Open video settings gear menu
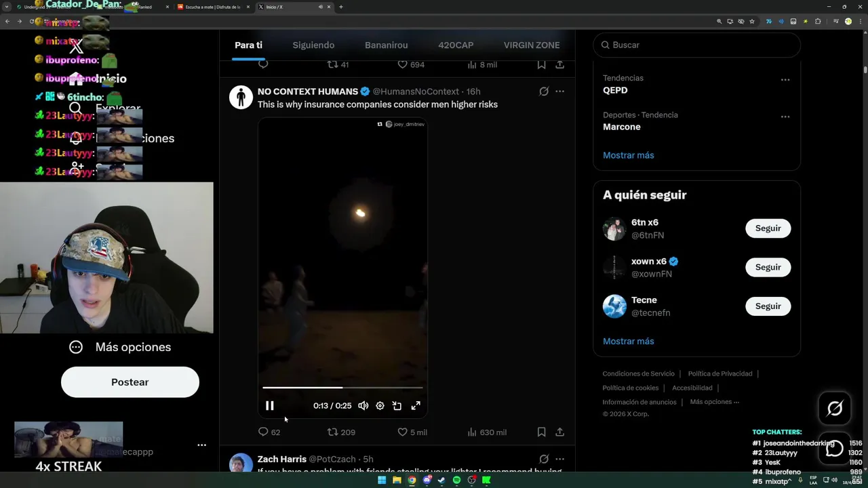 (380, 405)
